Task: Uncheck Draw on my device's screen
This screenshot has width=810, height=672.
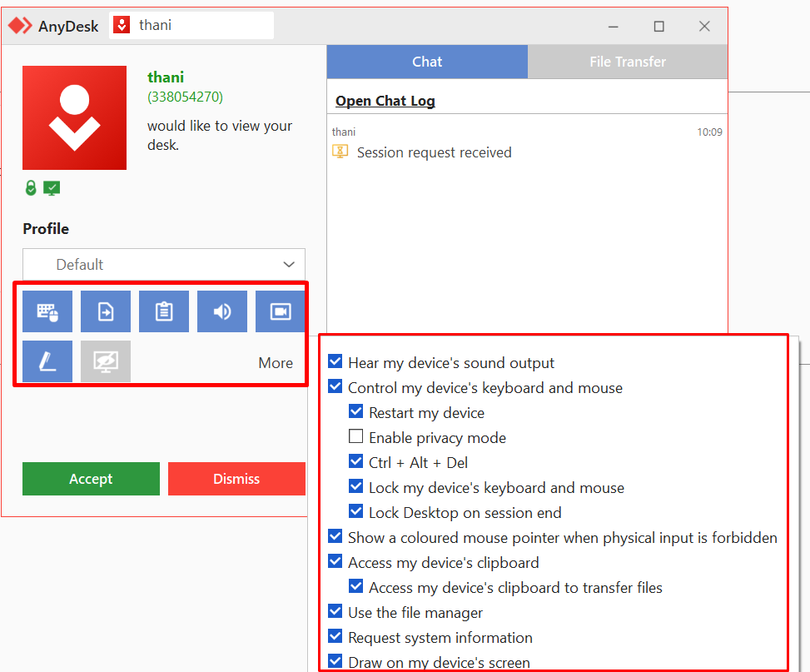Action: tap(335, 660)
